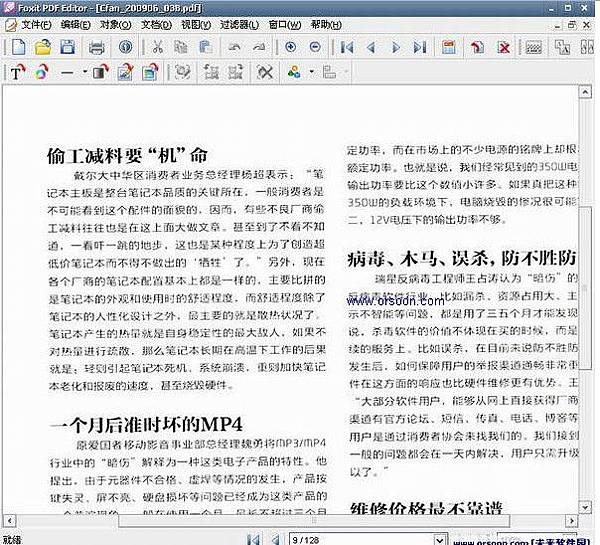Click the keyboard-like toolbar icon
The height and width of the screenshot is (545, 600).
point(533,47)
